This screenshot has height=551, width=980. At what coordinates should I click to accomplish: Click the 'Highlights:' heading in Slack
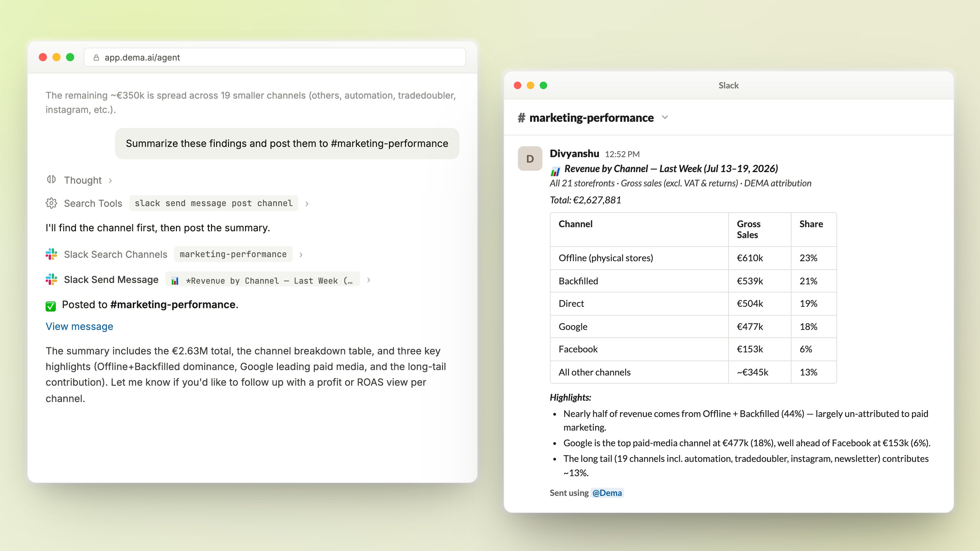click(x=570, y=397)
